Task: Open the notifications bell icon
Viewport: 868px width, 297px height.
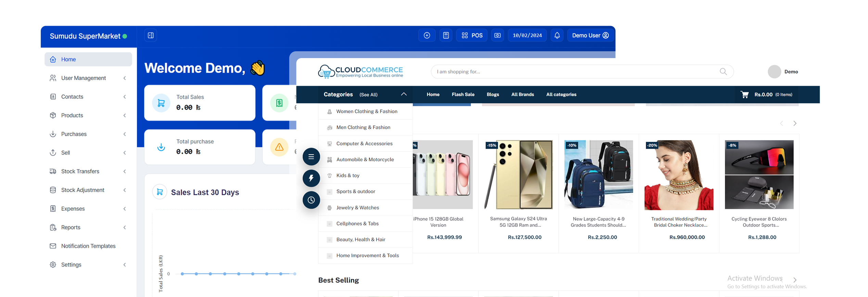Action: (x=557, y=35)
